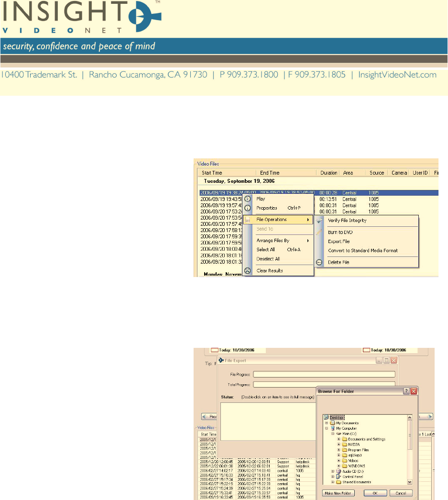Image resolution: width=448 pixels, height=500 pixels.
Task: Click the Documents and Settings folder icon
Action: (344, 439)
